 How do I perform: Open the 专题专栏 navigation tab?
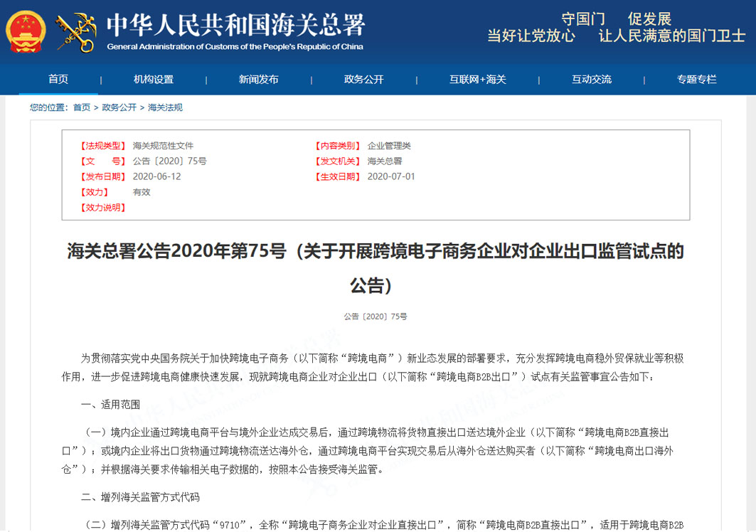[x=697, y=79]
